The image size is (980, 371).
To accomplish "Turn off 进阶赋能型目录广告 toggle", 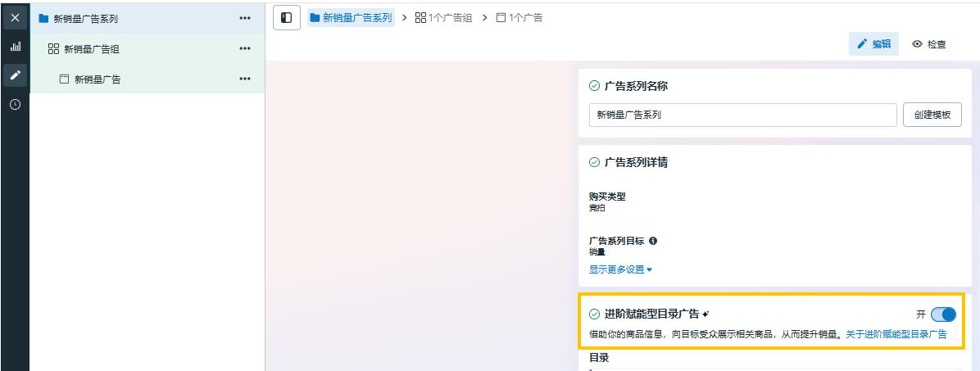I will pos(943,314).
